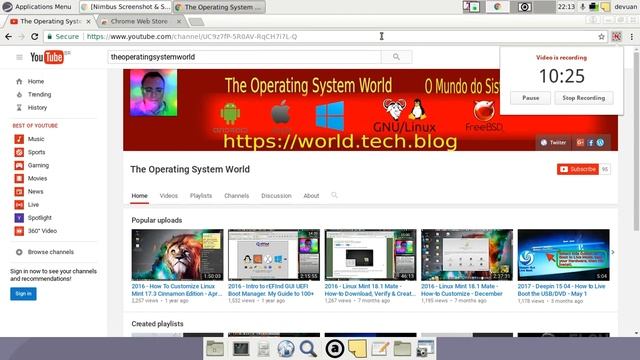
Task: Click the Chrome address bar URL
Action: (x=192, y=37)
